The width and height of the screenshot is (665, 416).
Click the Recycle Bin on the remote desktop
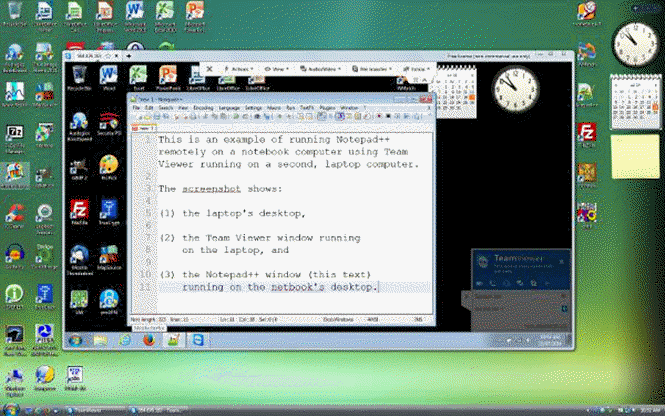point(77,78)
